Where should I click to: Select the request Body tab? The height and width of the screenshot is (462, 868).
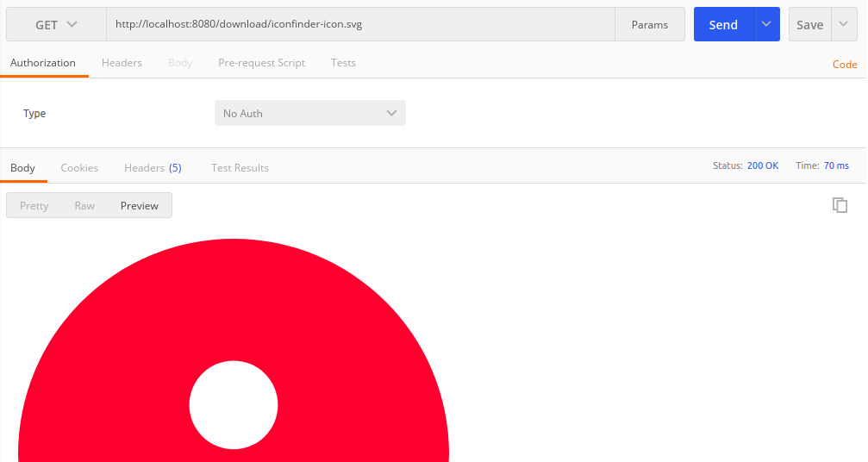click(x=180, y=63)
